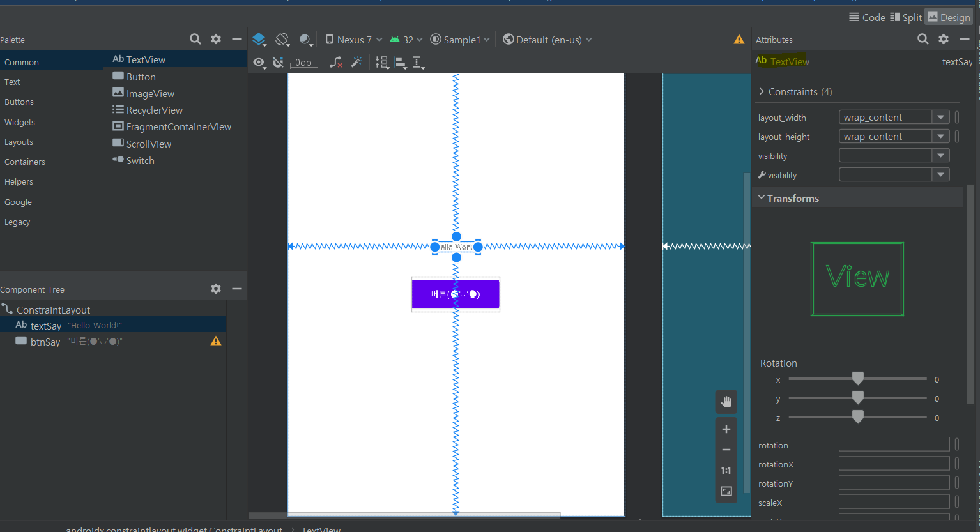980x532 pixels.
Task: Click the warning icon on btnSay row
Action: coord(216,341)
